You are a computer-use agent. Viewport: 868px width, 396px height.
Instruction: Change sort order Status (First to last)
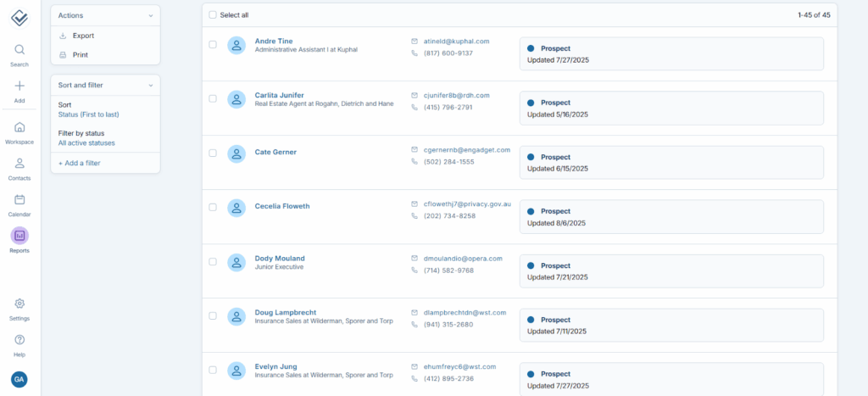tap(88, 114)
